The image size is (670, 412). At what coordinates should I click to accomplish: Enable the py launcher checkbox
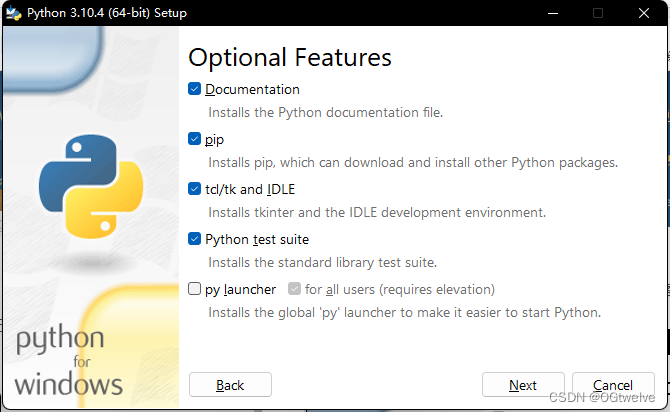194,289
